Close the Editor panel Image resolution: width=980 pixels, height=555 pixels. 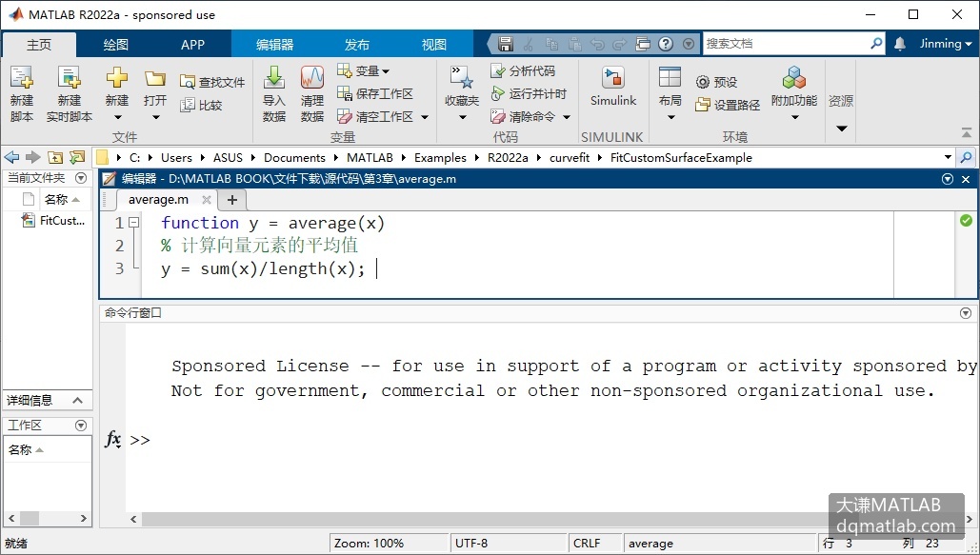[x=966, y=179]
